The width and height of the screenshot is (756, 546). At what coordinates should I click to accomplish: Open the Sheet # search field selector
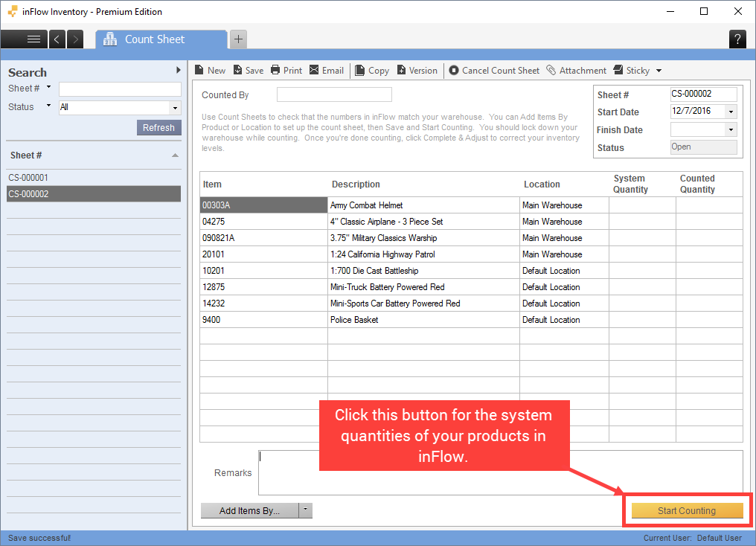(48, 87)
